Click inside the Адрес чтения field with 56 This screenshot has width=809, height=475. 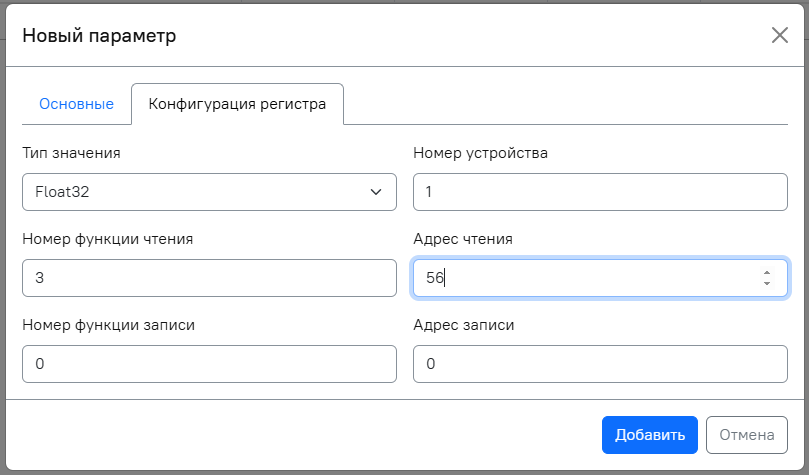coord(580,278)
